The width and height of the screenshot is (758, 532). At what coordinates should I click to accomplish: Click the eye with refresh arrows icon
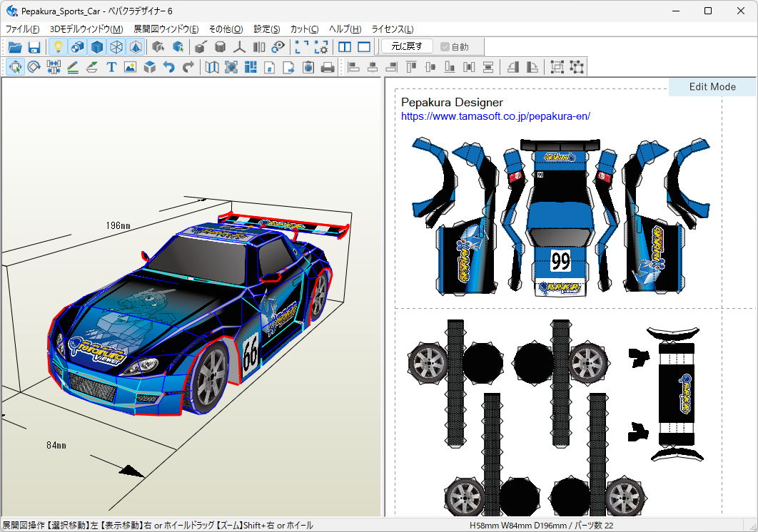coord(278,47)
